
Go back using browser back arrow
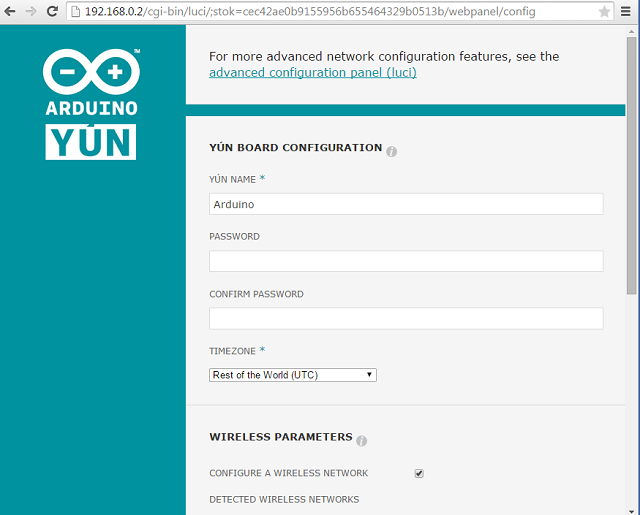tap(9, 11)
